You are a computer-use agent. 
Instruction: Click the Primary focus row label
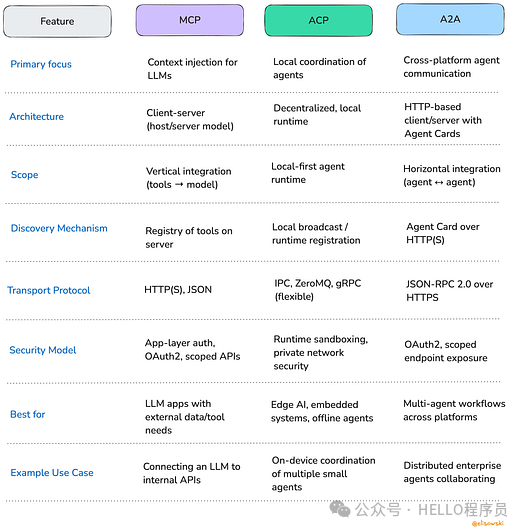41,64
